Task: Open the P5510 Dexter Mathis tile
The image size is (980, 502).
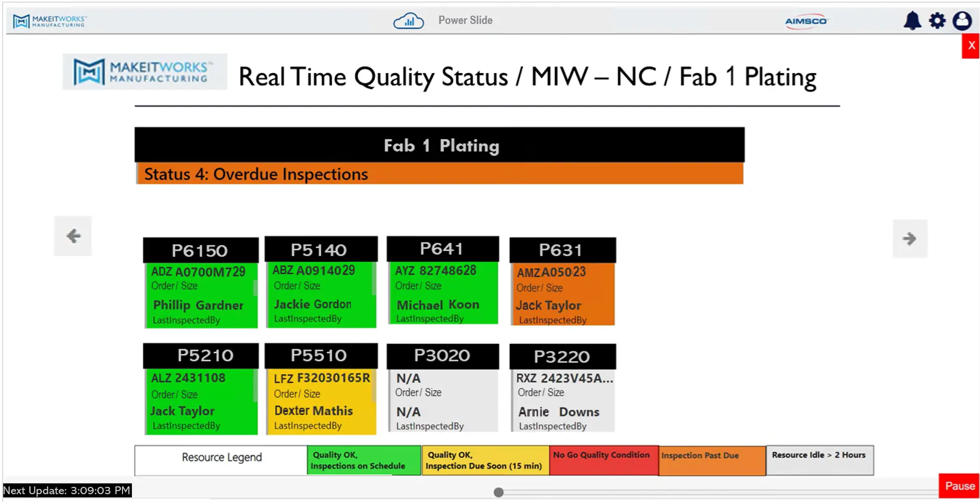Action: pos(321,389)
